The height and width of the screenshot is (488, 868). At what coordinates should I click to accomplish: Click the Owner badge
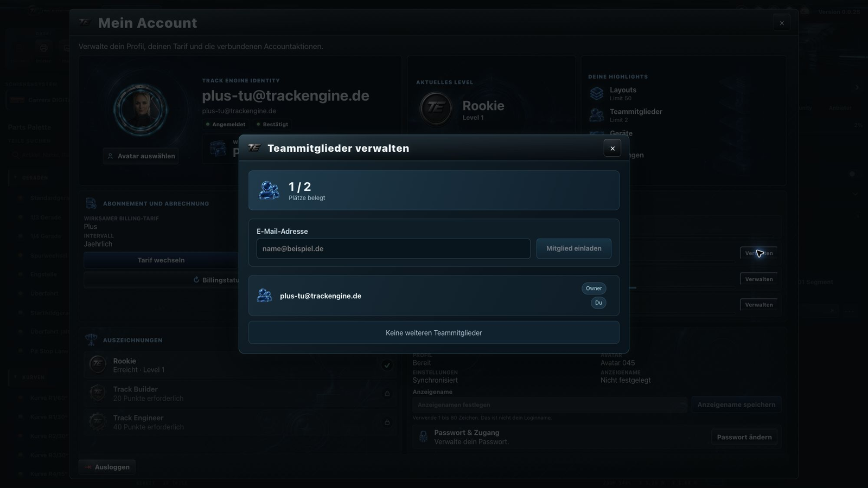pyautogui.click(x=593, y=288)
